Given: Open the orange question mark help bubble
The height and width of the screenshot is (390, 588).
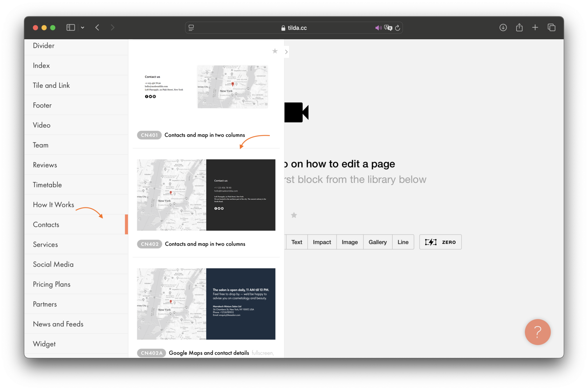Looking at the screenshot, I should tap(538, 332).
